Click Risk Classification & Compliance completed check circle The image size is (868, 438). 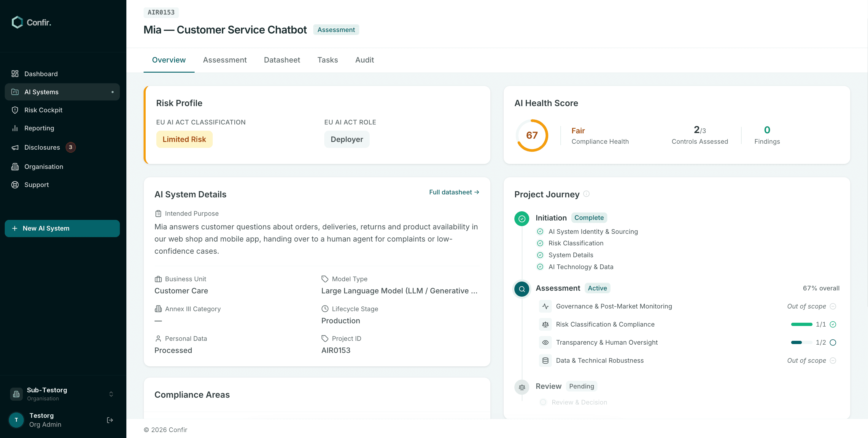click(x=833, y=324)
